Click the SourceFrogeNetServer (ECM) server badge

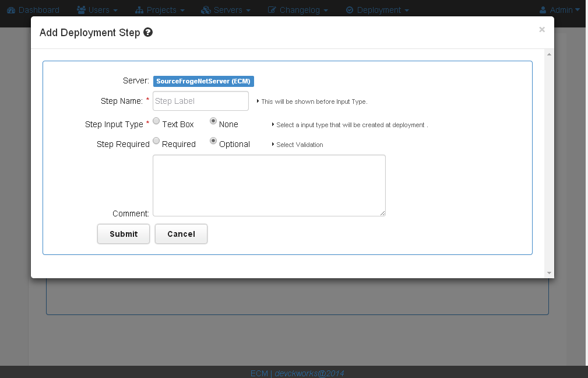203,81
